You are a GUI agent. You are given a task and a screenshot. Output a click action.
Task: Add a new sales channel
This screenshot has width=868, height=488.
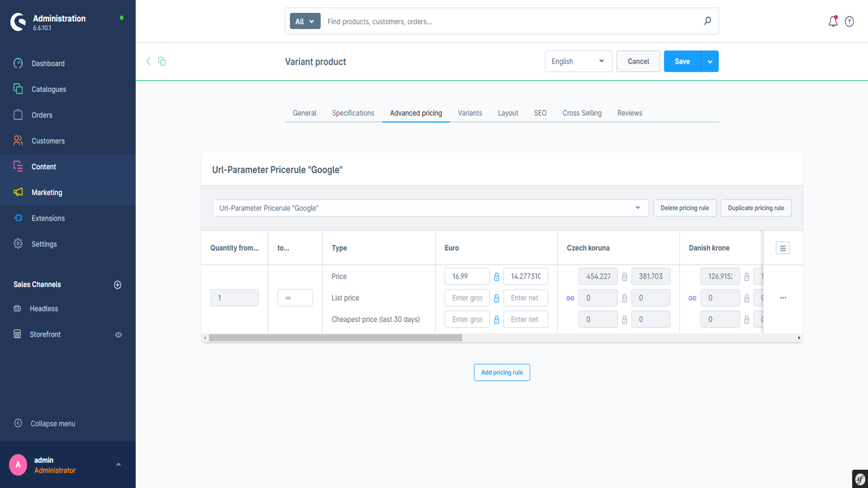(x=118, y=285)
